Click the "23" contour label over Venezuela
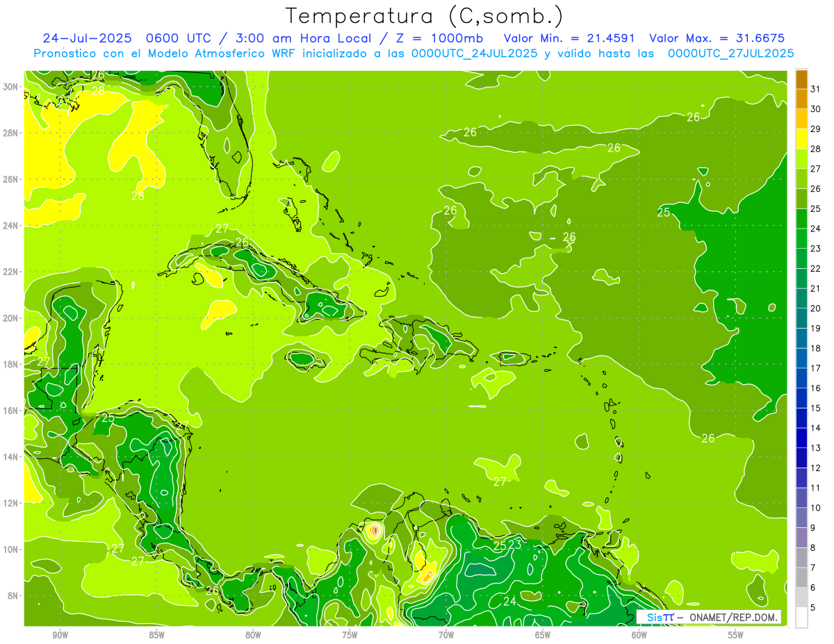This screenshot has width=834, height=644. pos(514,545)
